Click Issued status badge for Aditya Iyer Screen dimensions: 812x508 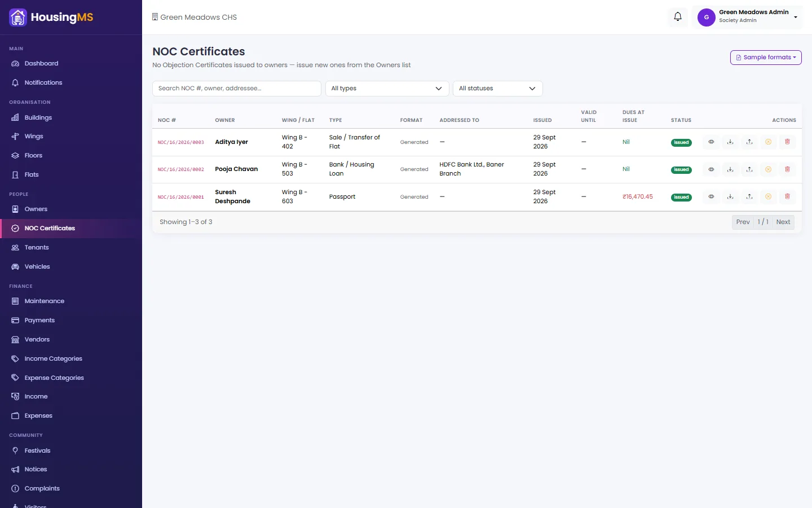tap(681, 142)
